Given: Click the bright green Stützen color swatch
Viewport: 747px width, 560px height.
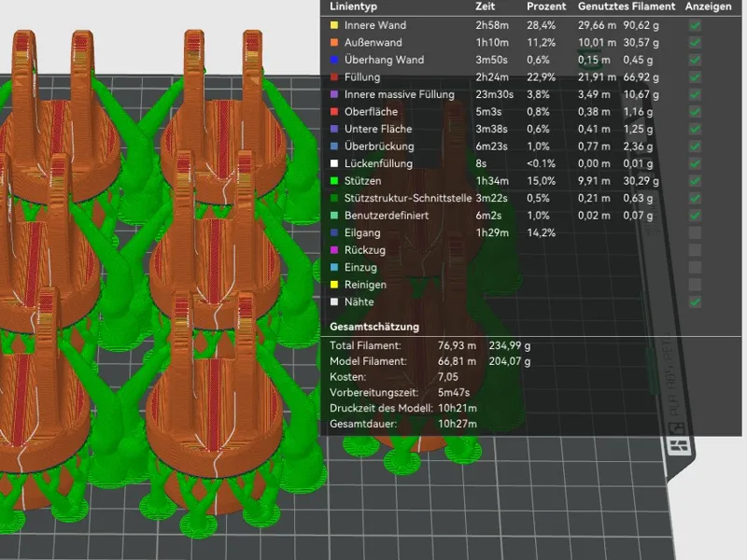Looking at the screenshot, I should click(x=334, y=181).
